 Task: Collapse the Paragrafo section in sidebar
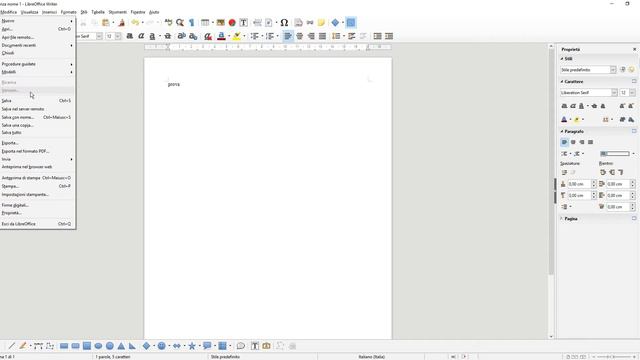pos(562,131)
